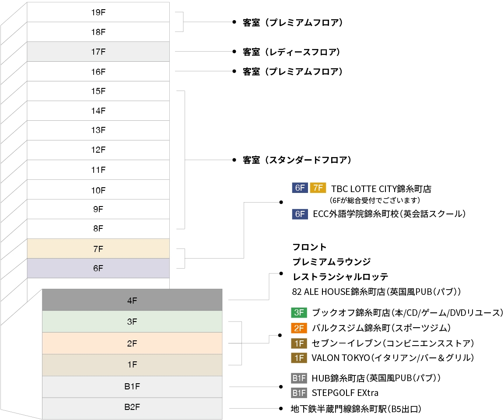
Task: Select the B1F badge next to HUB錦糸町店
Action: (299, 378)
